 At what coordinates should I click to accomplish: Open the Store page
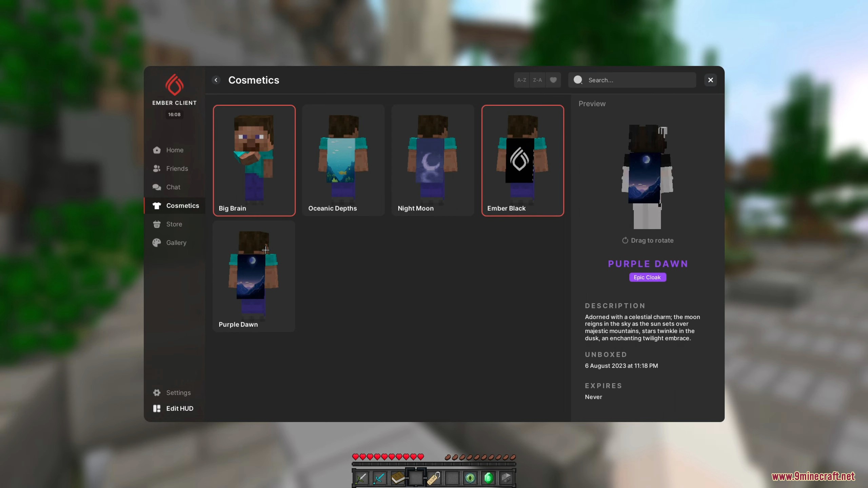(175, 224)
